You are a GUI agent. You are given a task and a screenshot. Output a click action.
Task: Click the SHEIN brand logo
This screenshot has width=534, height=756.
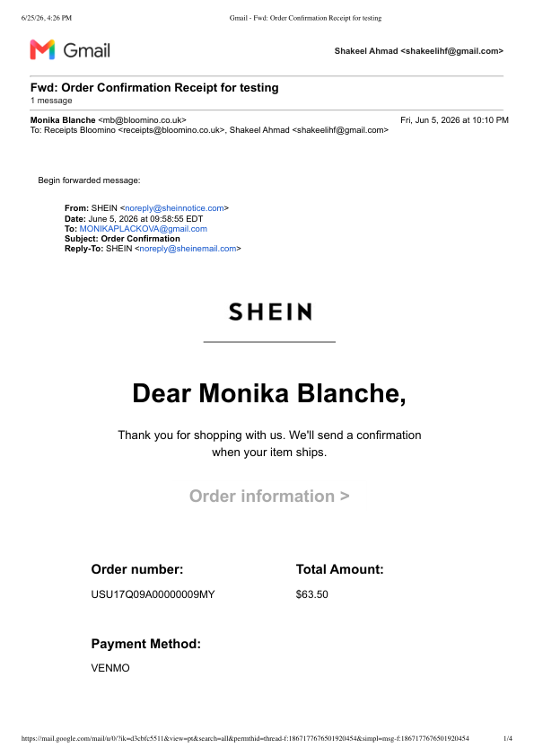[x=270, y=312]
